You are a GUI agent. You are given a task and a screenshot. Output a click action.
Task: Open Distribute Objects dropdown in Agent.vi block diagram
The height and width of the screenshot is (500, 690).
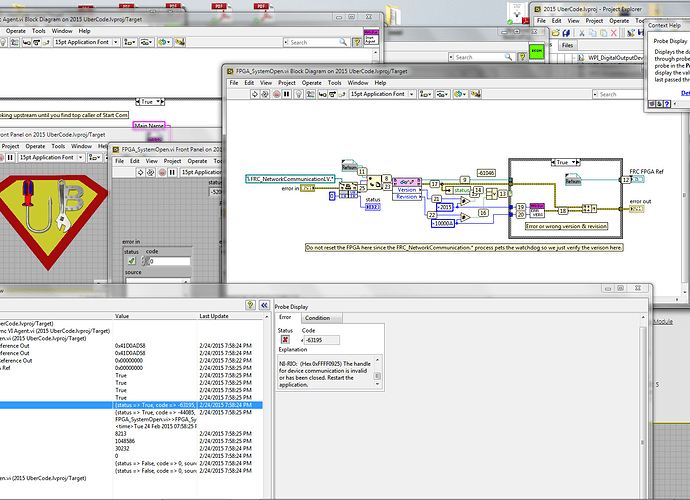(x=146, y=42)
